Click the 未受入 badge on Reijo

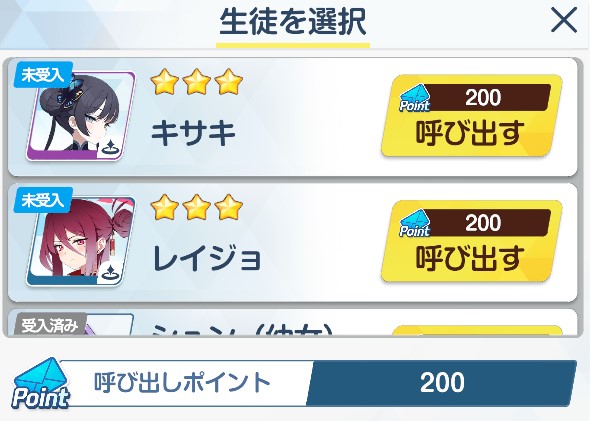[43, 200]
